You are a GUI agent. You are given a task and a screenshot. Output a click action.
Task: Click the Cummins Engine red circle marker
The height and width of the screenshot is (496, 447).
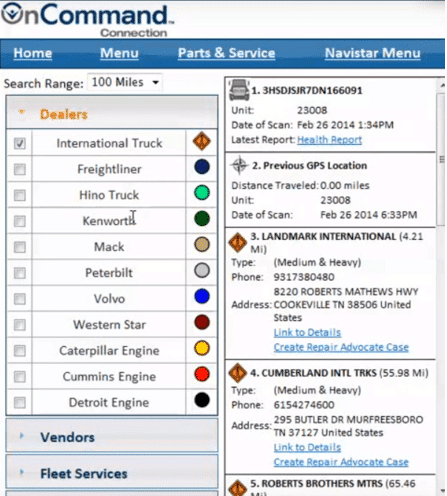point(202,374)
